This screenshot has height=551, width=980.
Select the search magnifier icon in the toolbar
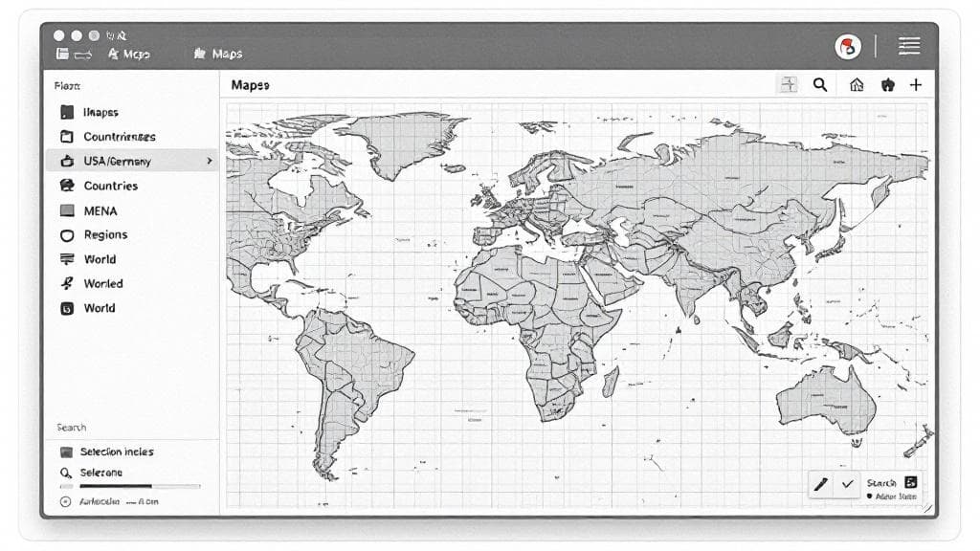(x=819, y=84)
